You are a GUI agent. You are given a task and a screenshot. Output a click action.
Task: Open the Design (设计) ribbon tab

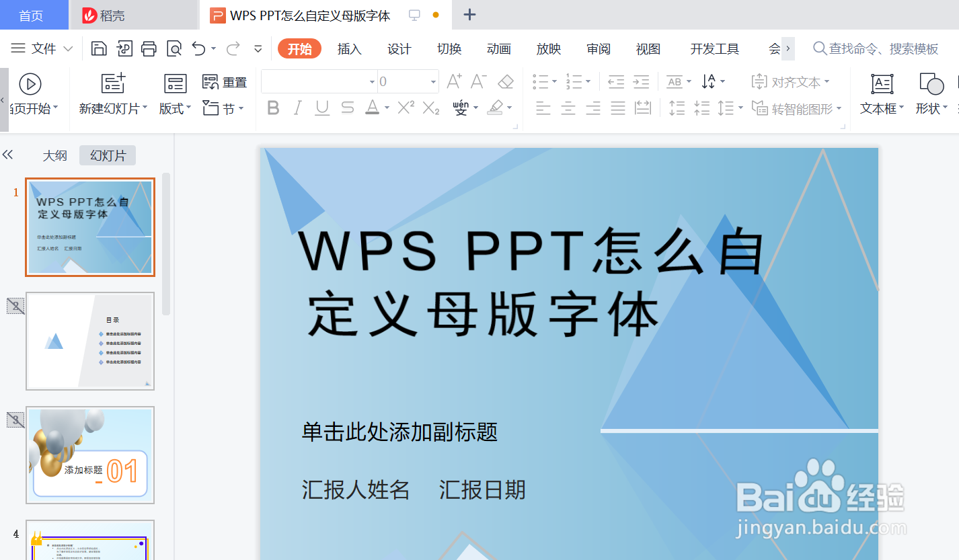click(399, 49)
